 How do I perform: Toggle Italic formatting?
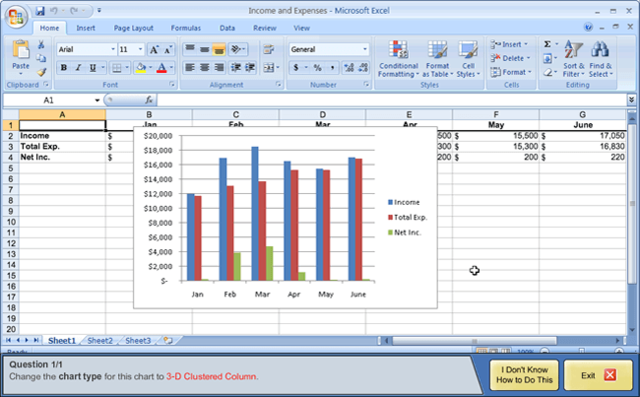tap(78, 67)
